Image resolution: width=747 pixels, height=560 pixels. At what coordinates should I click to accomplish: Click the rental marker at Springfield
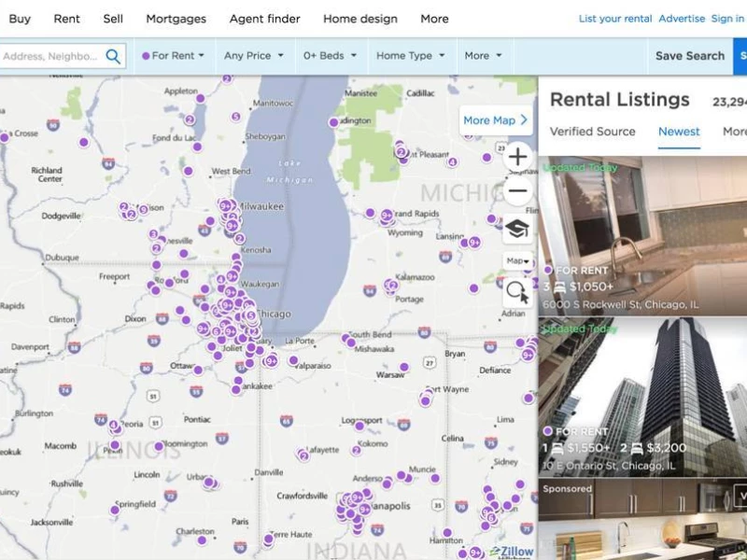point(114,511)
